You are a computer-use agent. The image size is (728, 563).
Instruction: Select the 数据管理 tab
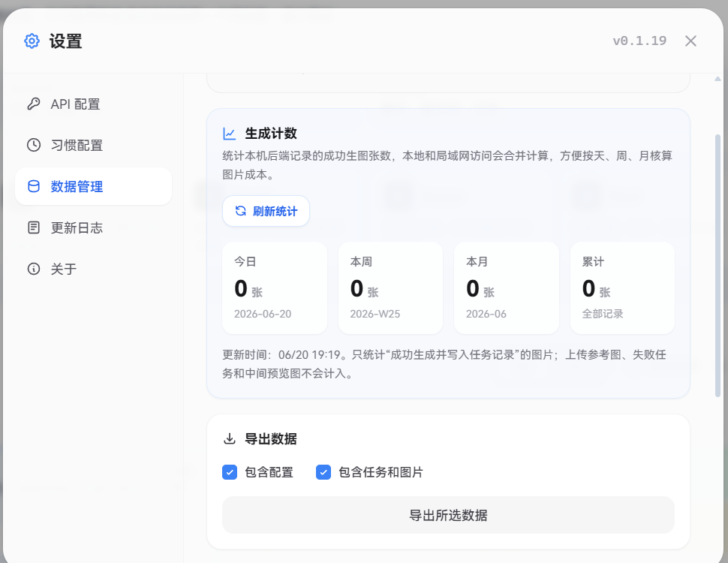(93, 186)
